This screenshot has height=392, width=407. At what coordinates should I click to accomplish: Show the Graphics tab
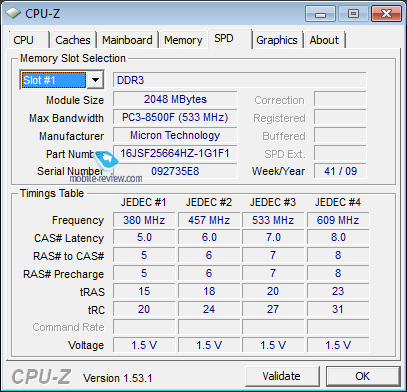point(277,40)
